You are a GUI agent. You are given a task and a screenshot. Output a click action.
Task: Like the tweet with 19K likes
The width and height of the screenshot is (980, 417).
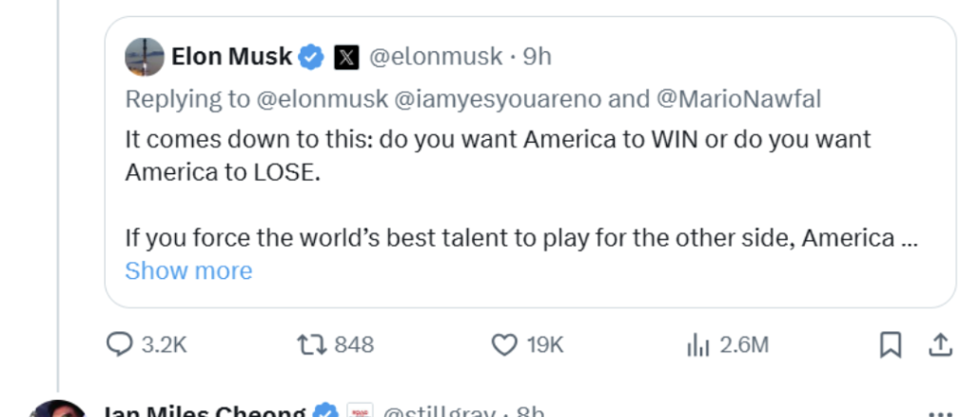pos(504,345)
